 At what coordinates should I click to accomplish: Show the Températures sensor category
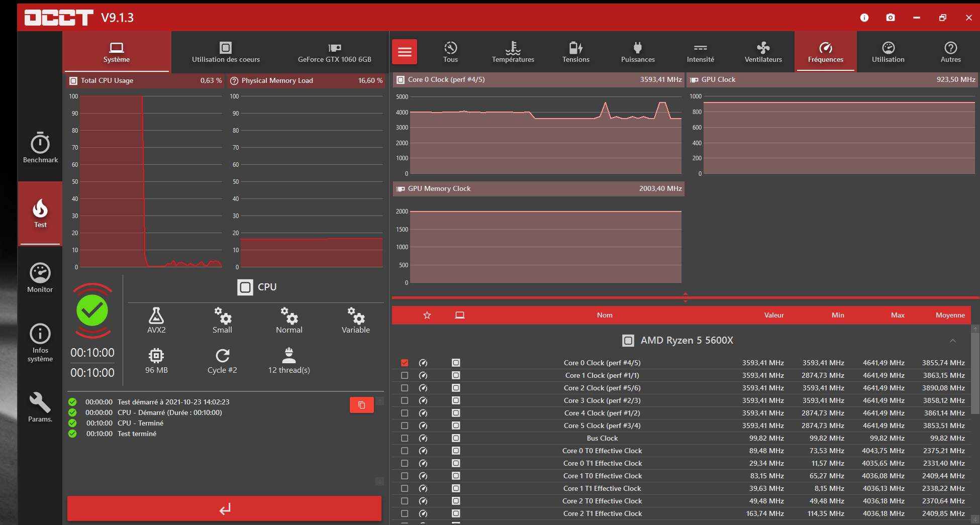tap(513, 52)
